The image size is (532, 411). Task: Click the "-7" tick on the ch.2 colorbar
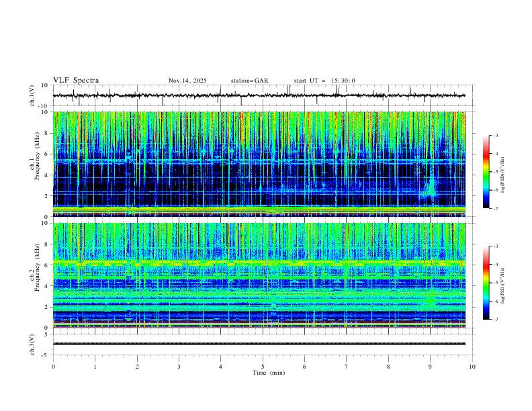pos(495,320)
